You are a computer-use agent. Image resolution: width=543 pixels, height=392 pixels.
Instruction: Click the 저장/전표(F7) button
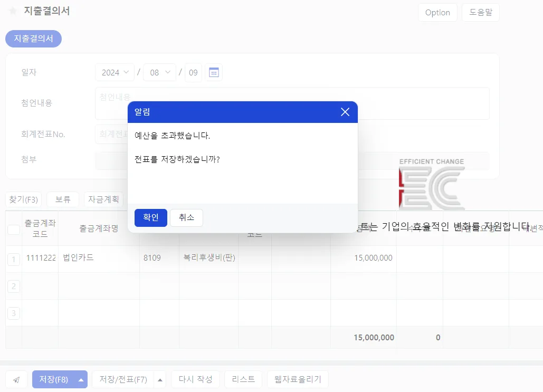(x=123, y=379)
